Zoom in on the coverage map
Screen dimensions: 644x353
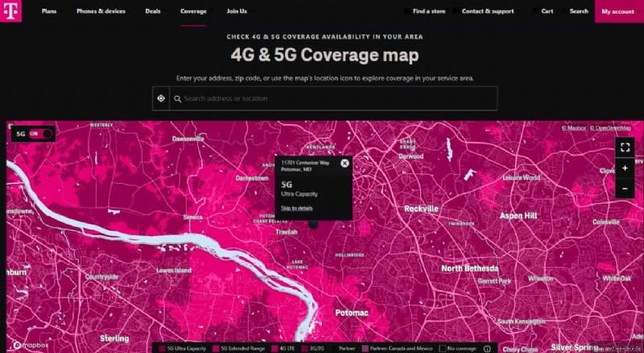click(625, 168)
